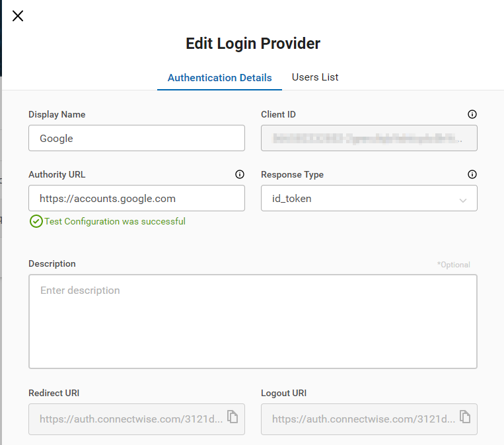504x445 pixels.
Task: Click the green success checkmark icon
Action: (x=36, y=222)
